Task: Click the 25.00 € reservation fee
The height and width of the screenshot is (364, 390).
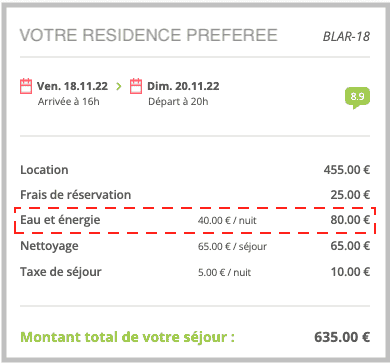Action: (x=350, y=195)
